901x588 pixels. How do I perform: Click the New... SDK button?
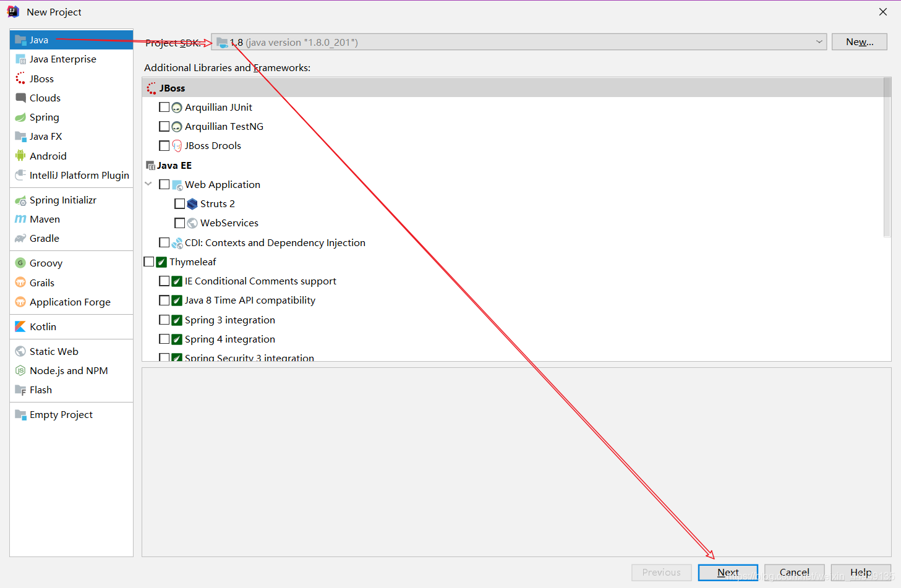click(860, 41)
